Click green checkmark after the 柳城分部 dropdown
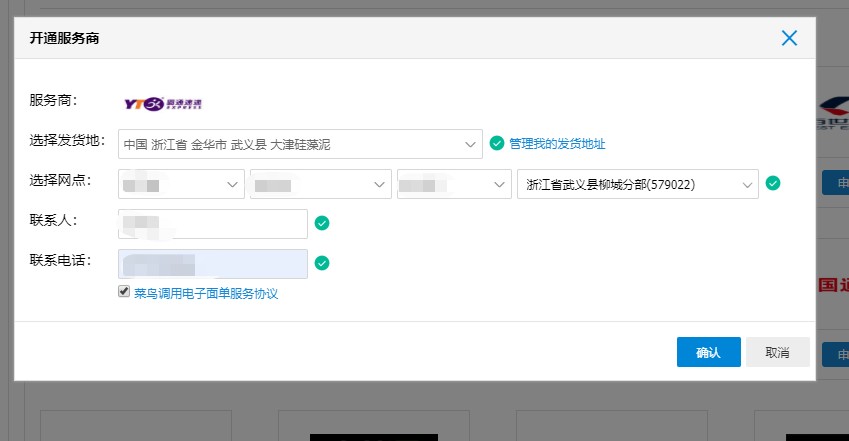This screenshot has height=441, width=849. [x=773, y=183]
